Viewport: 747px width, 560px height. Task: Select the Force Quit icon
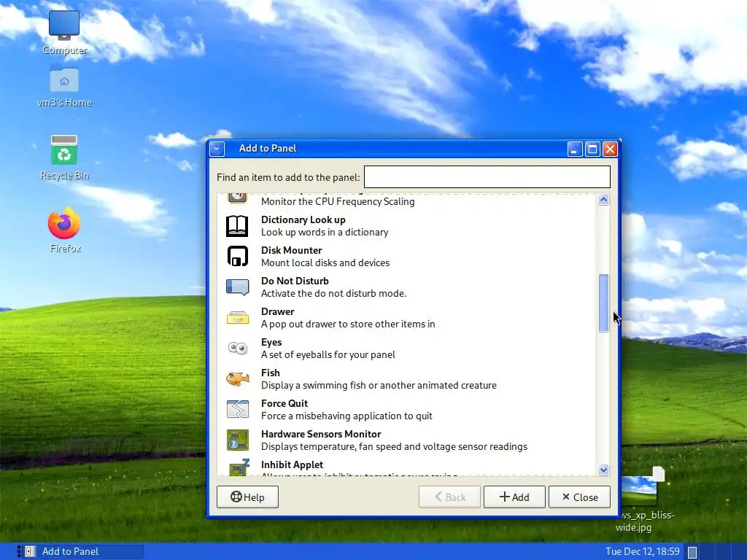click(237, 410)
